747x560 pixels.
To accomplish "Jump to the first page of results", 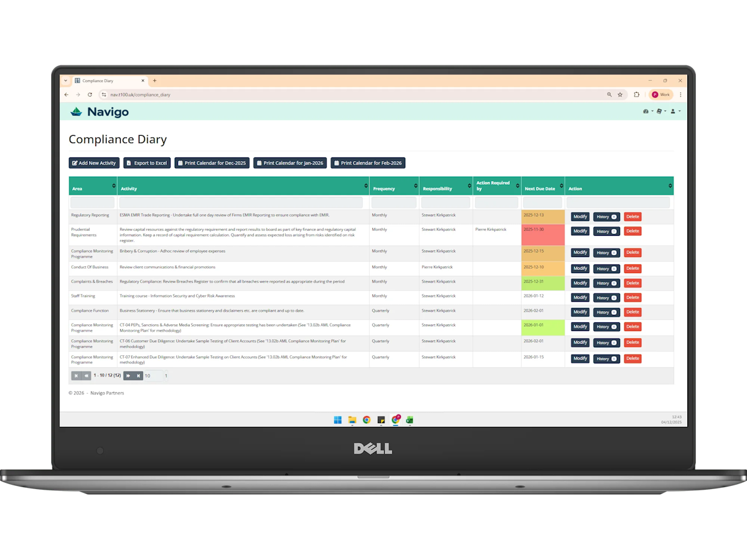I will coord(76,376).
